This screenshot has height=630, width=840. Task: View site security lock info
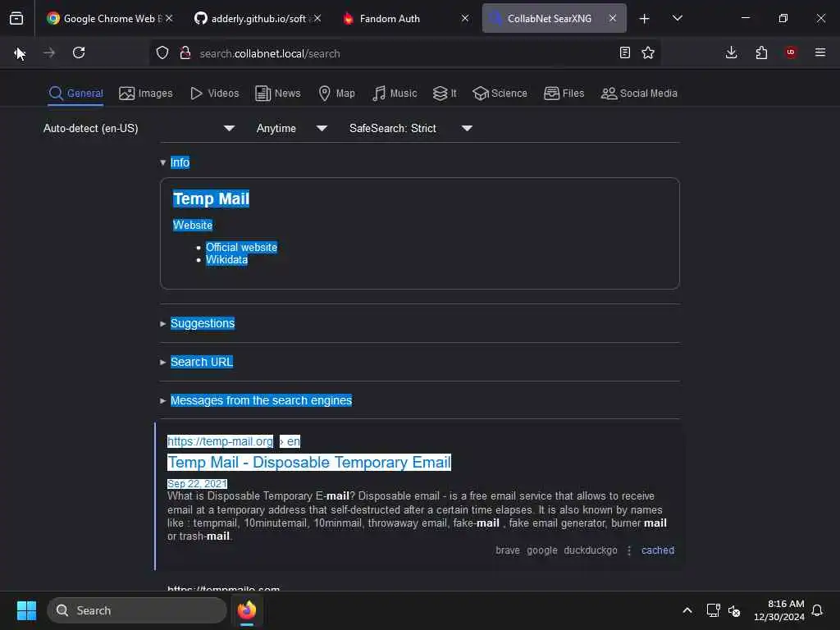(185, 52)
